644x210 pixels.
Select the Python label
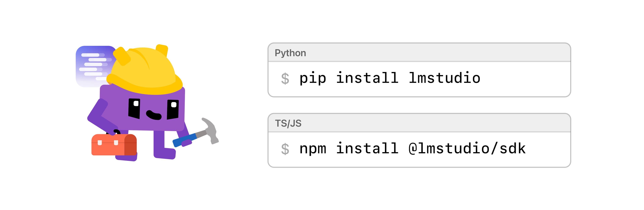point(290,53)
